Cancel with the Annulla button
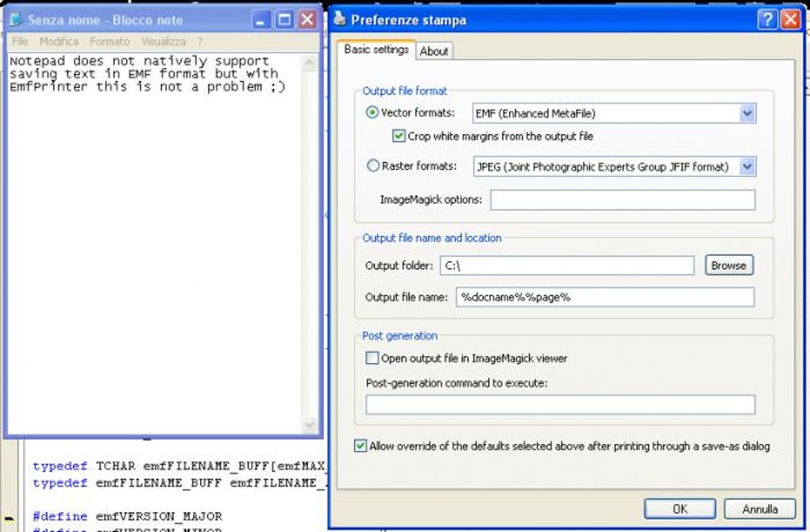The height and width of the screenshot is (532, 810). [x=760, y=509]
